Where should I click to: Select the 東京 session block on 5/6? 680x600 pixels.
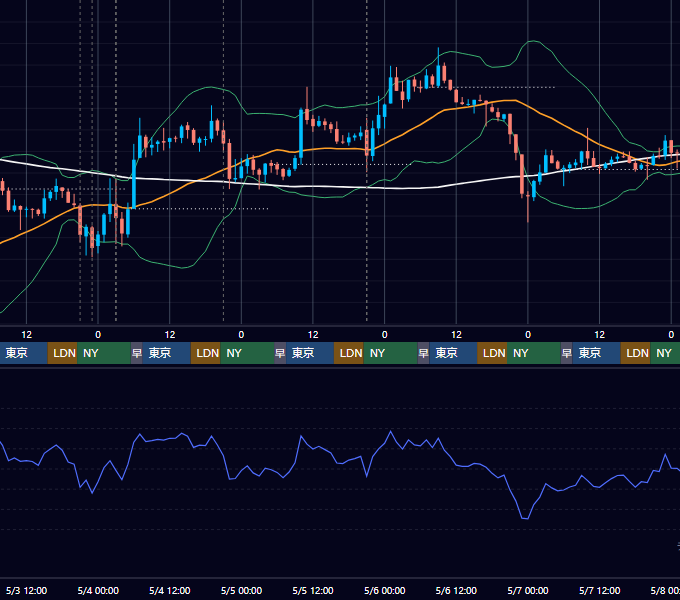[x=453, y=353]
